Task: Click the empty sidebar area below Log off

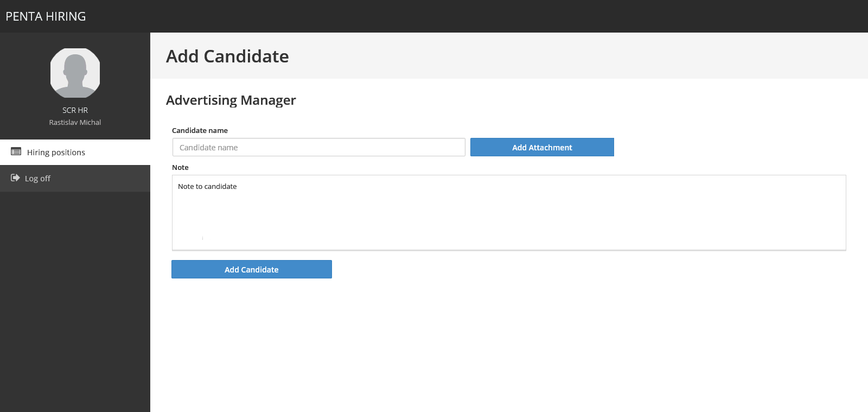Action: (75, 299)
